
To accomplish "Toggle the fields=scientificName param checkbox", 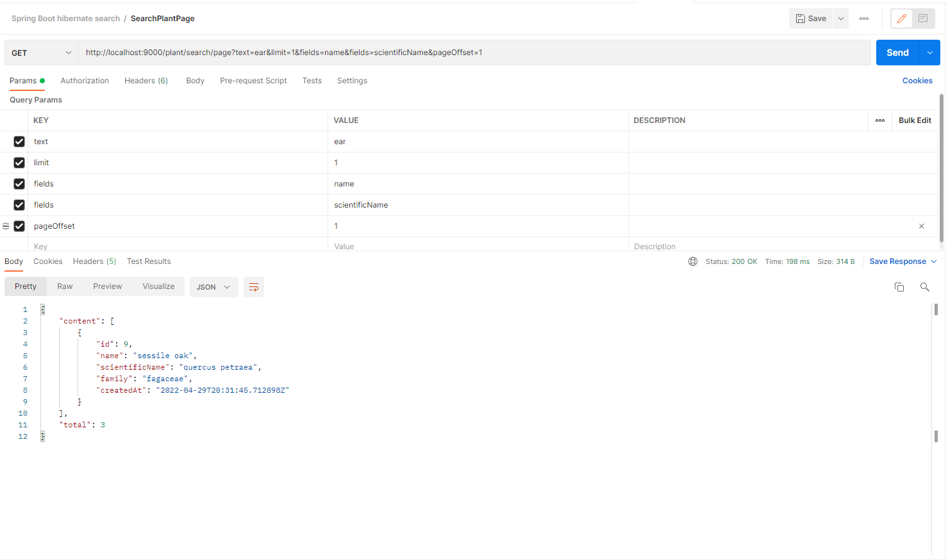I will coord(19,205).
